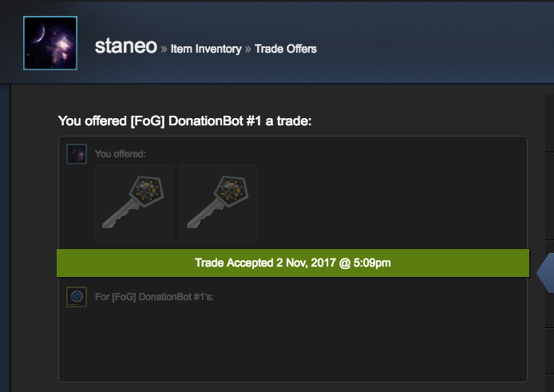Click small staneo avatar beside You offered
Screen dimensions: 554x392
point(77,154)
